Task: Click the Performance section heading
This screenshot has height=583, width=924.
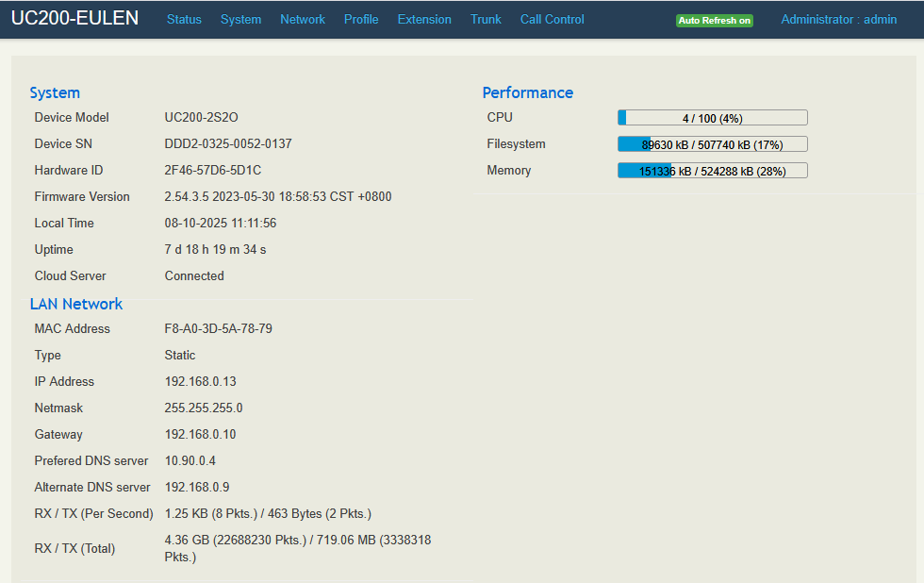Action: click(527, 92)
